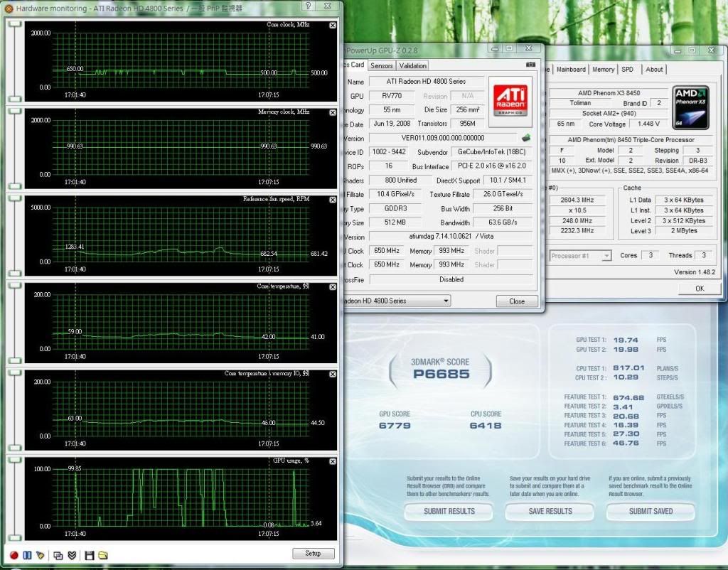Click OK in the CPU-Z window

(x=700, y=289)
